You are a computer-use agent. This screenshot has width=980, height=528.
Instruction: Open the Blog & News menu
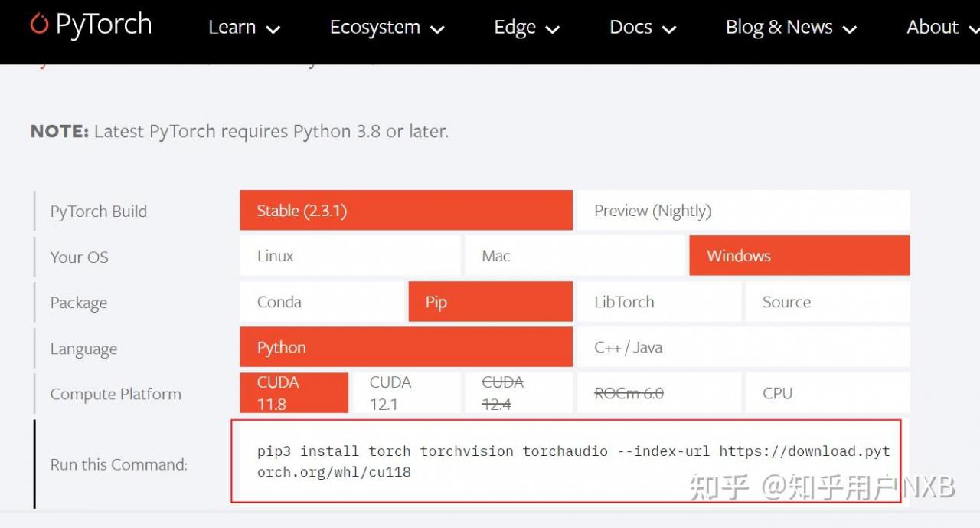(x=791, y=28)
